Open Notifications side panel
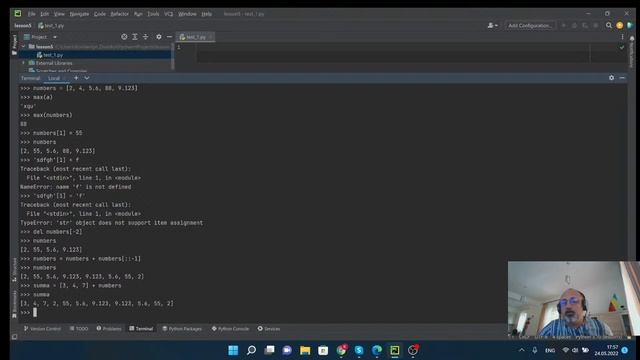Image resolution: width=640 pixels, height=360 pixels. tap(632, 51)
